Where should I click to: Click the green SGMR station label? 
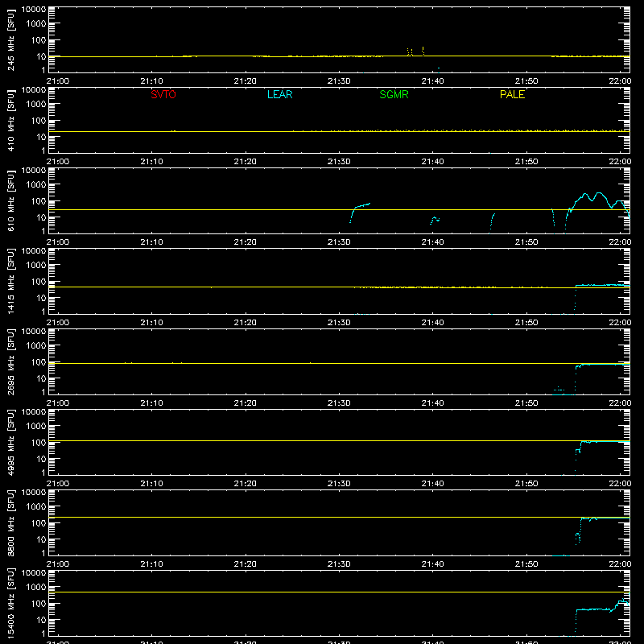pos(394,94)
